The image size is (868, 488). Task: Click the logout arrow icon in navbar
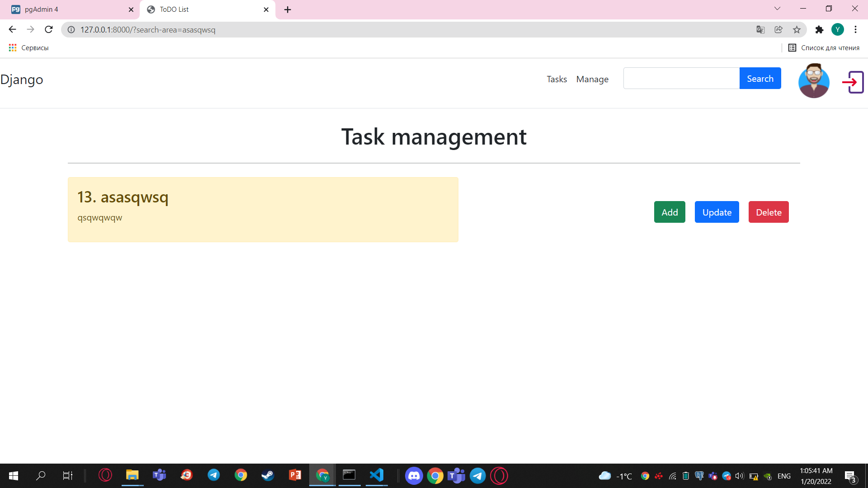tap(853, 82)
